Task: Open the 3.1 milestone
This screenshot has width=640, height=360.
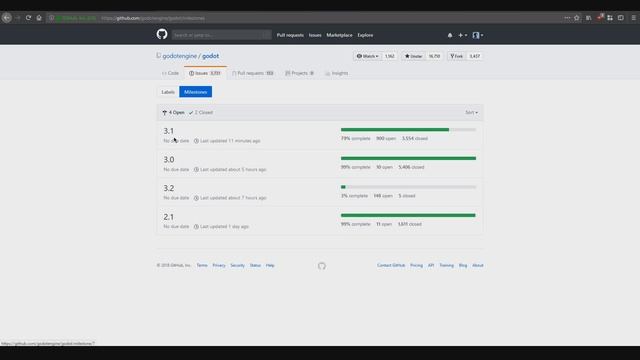Action: (169, 131)
